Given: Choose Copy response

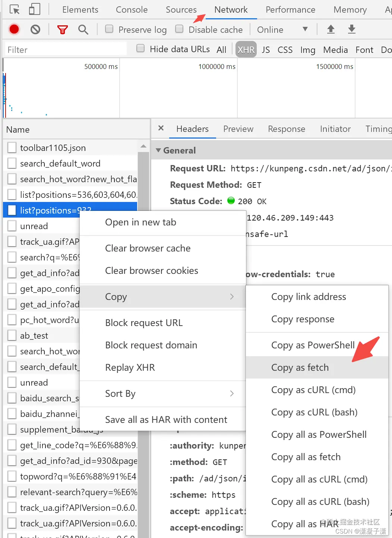Looking at the screenshot, I should point(317,319).
